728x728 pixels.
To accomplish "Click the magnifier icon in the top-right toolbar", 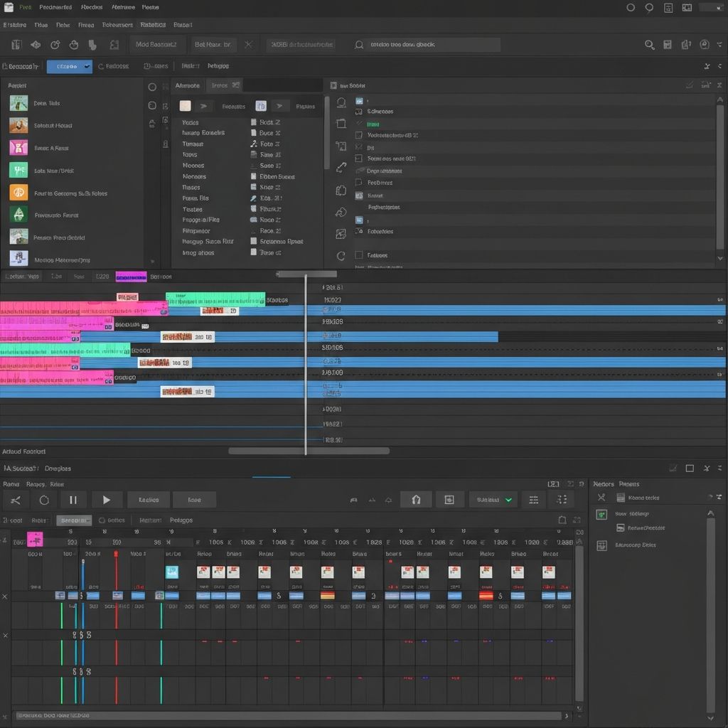I will pyautogui.click(x=649, y=45).
